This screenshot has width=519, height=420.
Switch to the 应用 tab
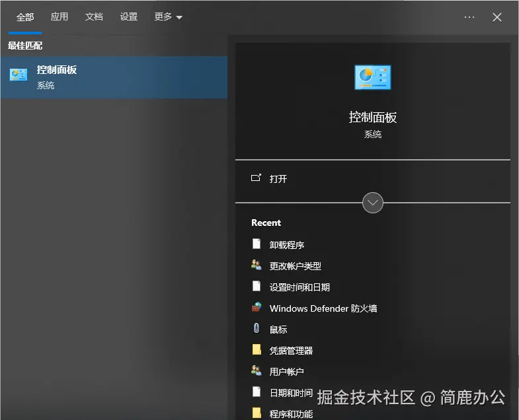60,17
